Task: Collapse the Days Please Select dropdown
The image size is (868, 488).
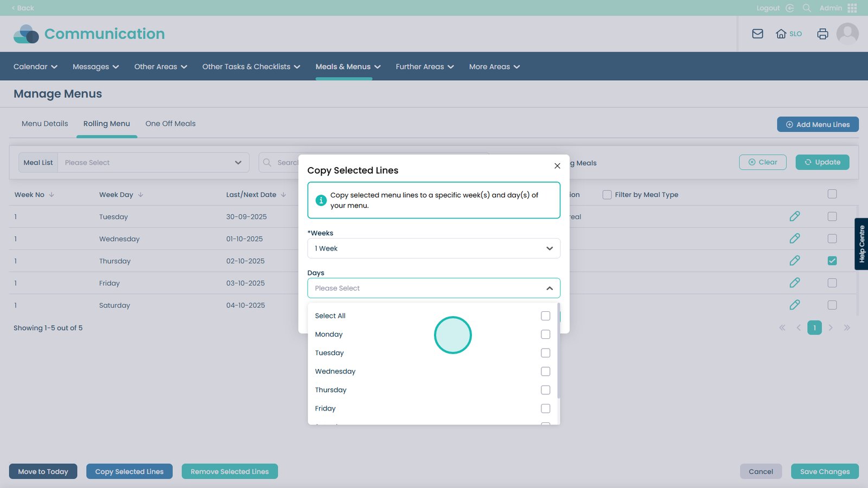Action: 549,288
